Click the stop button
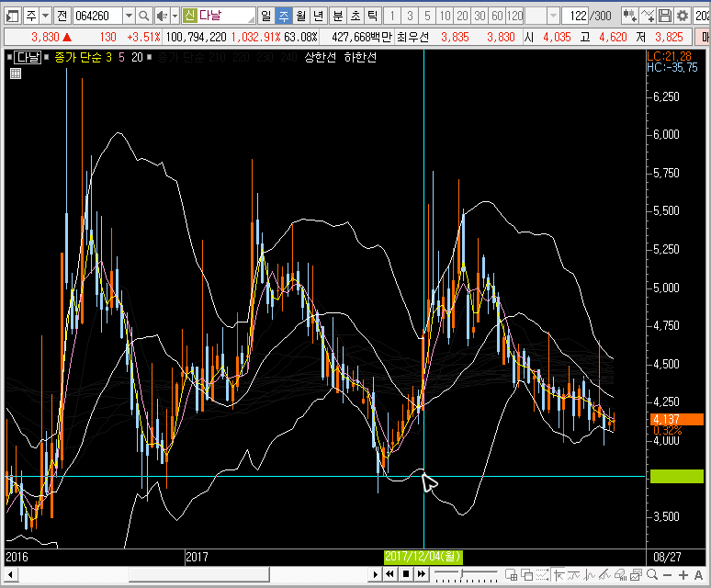Screen dimensions: 711x588 [x=406, y=575]
